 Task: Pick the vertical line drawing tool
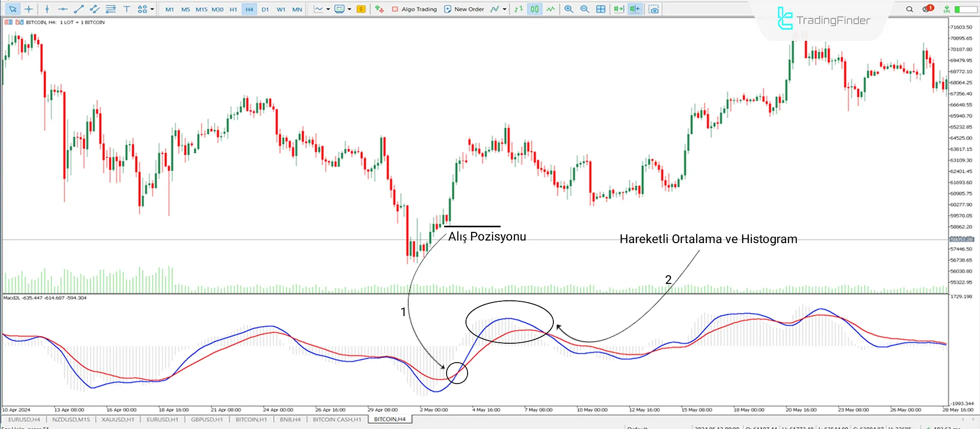47,9
